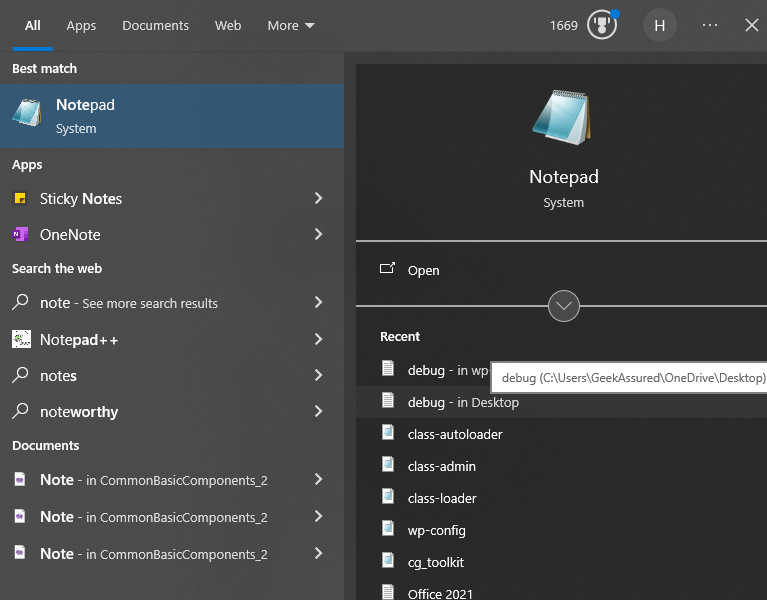Image resolution: width=767 pixels, height=600 pixels.
Task: Click the Notepad++ search suggestion icon
Action: click(x=21, y=339)
